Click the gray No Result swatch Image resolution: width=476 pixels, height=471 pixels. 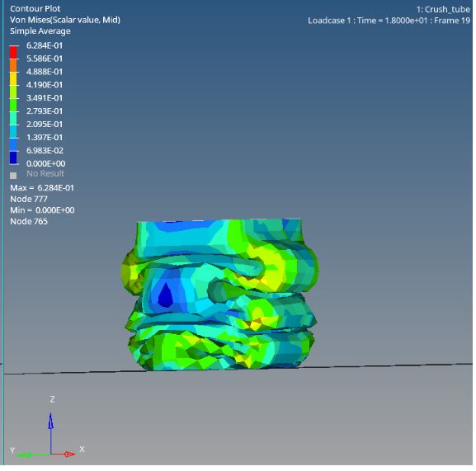coord(13,176)
